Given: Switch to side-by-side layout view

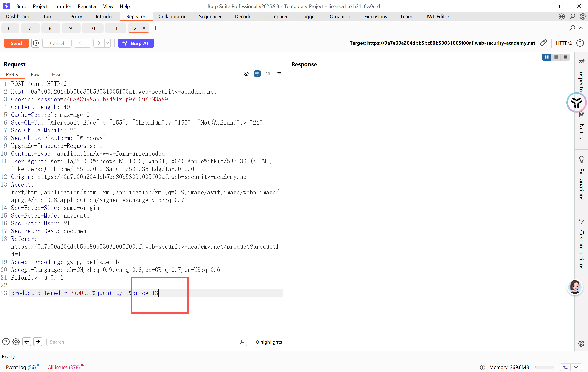Looking at the screenshot, I should [x=547, y=57].
